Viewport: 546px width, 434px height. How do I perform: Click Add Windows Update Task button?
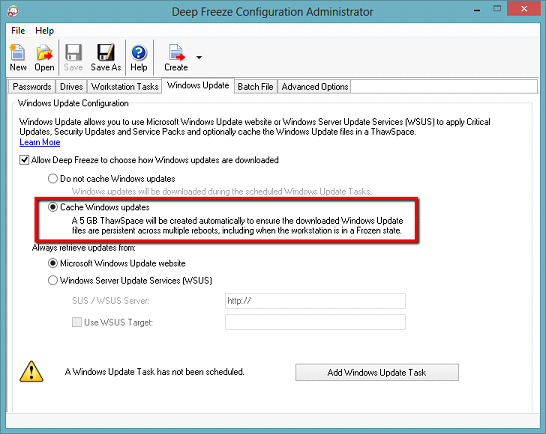pos(377,372)
